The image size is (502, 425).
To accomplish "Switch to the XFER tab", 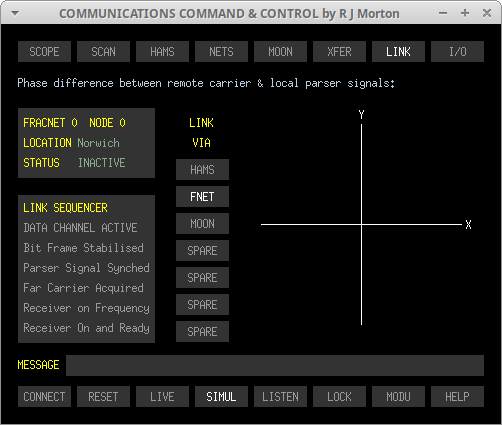I will [339, 52].
